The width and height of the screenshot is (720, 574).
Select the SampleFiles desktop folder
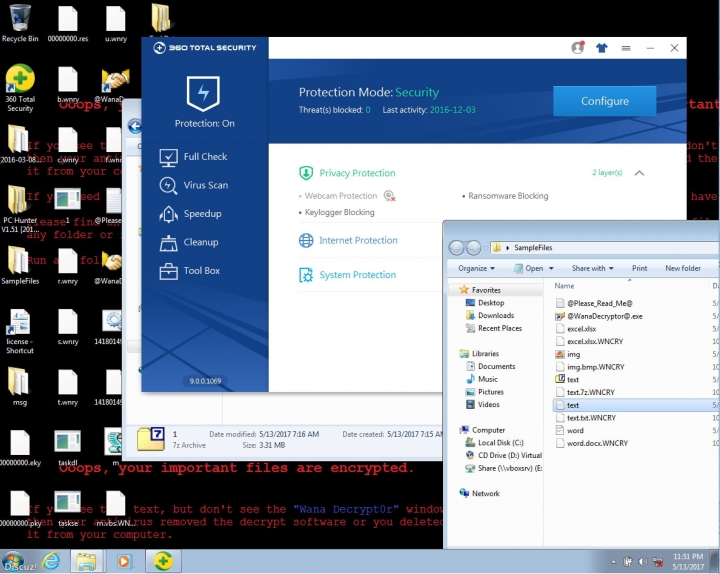20,265
